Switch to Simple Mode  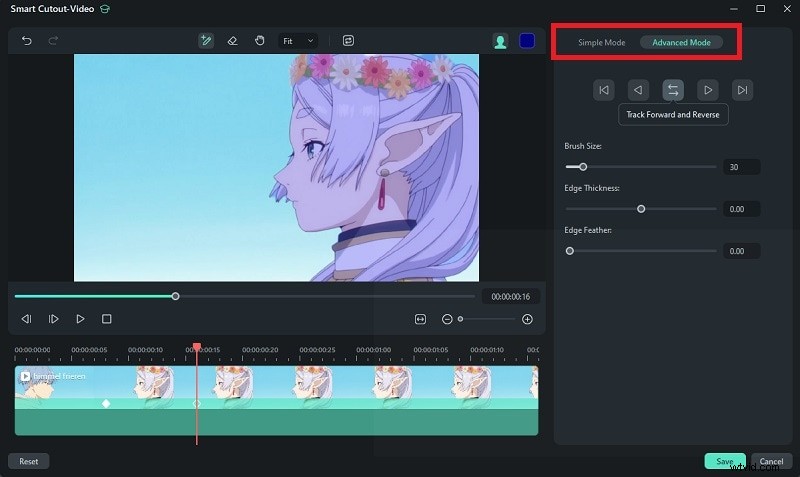(x=602, y=42)
